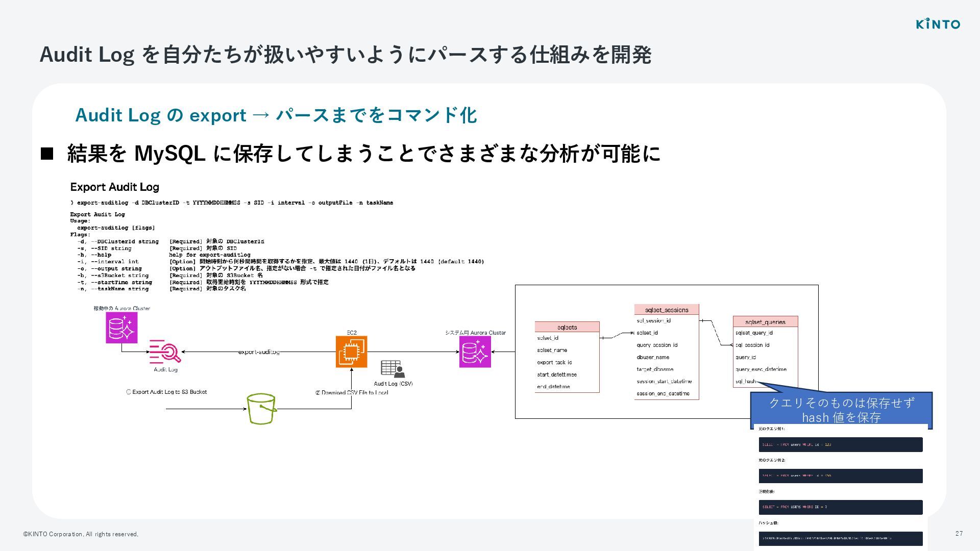Click "Download CSV File to Local" label
Image resolution: width=980 pixels, height=551 pixels.
[x=352, y=392]
